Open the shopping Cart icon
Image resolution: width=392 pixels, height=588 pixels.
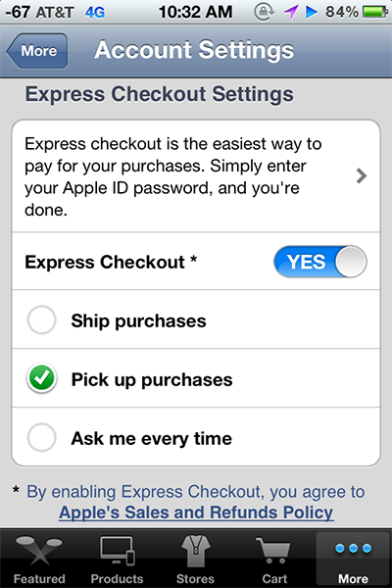(x=273, y=550)
